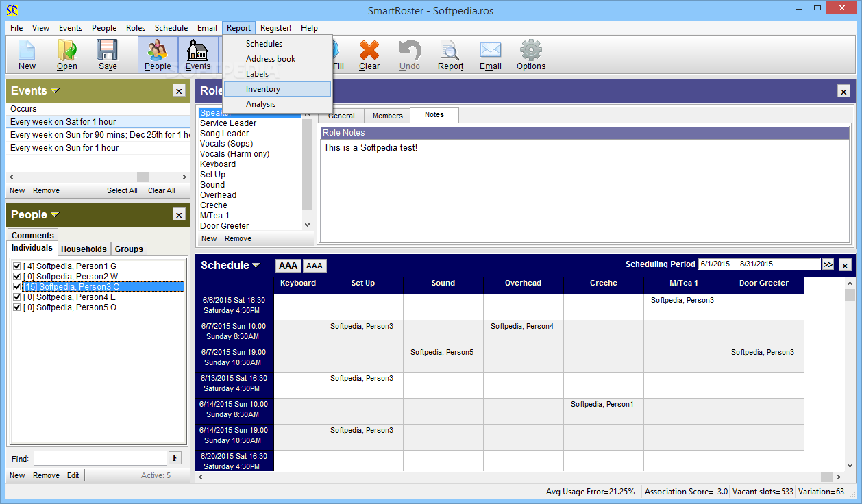Expand the Events panel dropdown arrow

[55, 91]
